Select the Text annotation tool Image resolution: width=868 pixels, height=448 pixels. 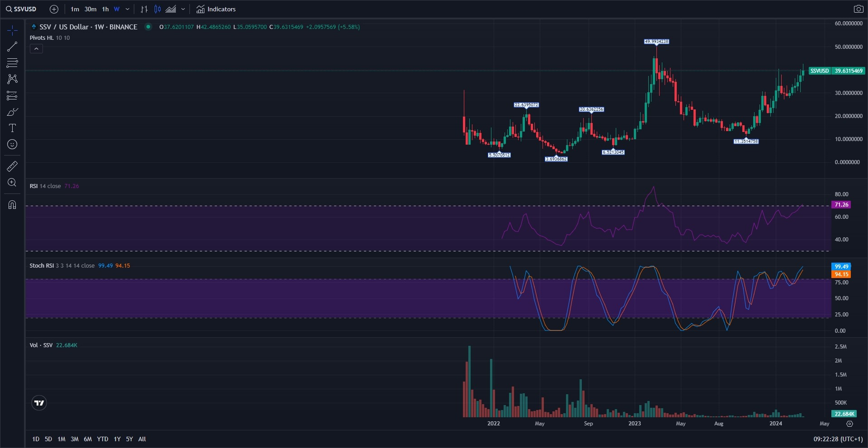point(12,128)
